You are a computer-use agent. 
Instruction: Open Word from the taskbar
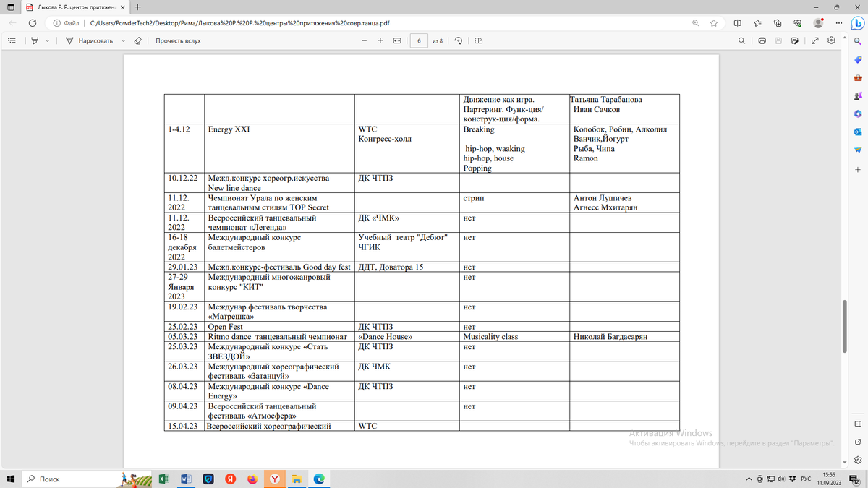pyautogui.click(x=185, y=479)
